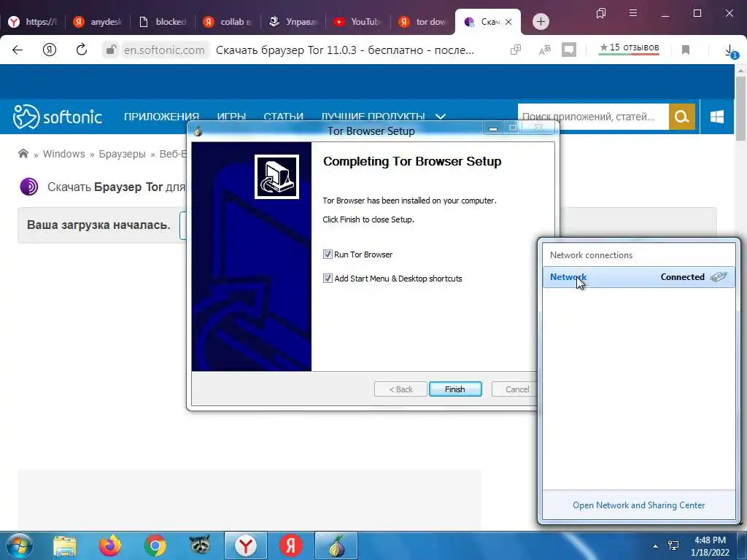Open Network and Sharing Center link
The image size is (747, 560).
(638, 505)
